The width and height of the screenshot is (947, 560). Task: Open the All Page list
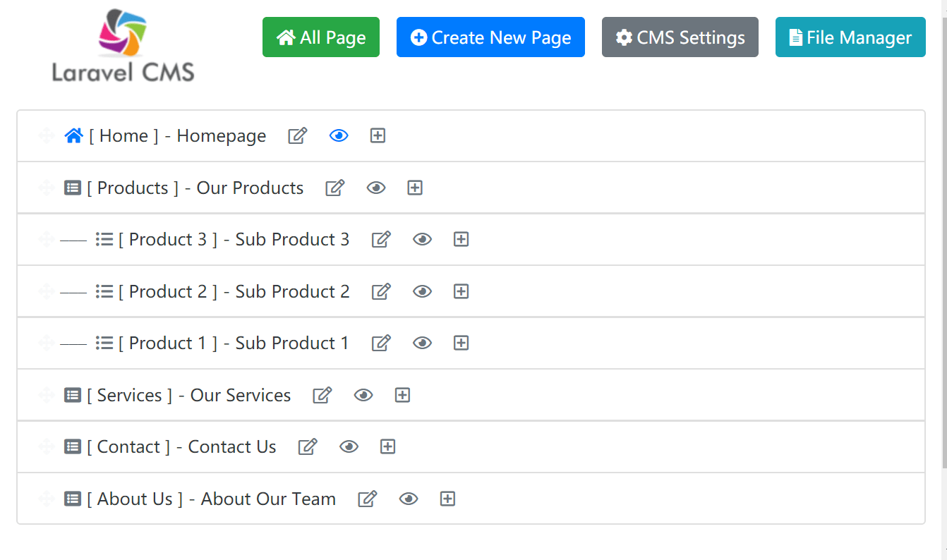click(321, 37)
